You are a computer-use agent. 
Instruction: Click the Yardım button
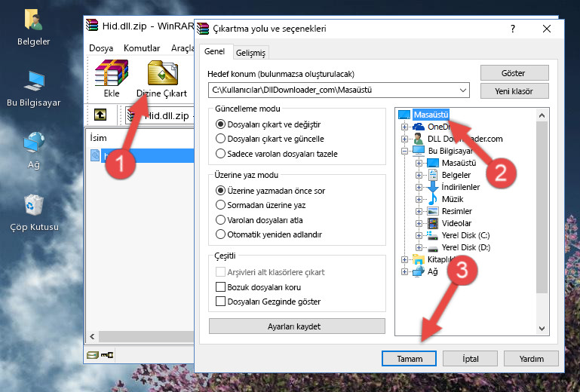pos(531,359)
